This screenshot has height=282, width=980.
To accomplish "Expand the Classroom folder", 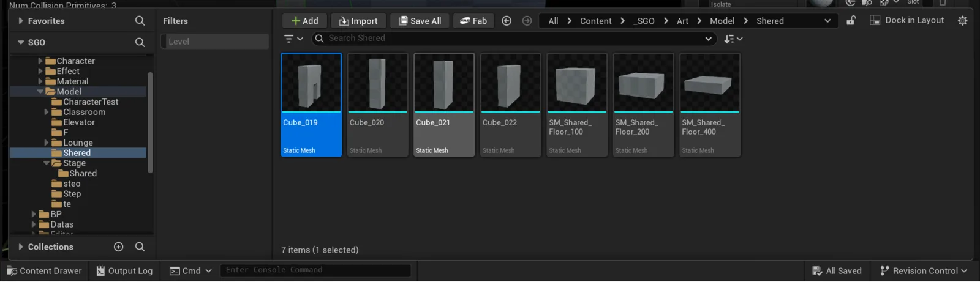I will pos(47,112).
